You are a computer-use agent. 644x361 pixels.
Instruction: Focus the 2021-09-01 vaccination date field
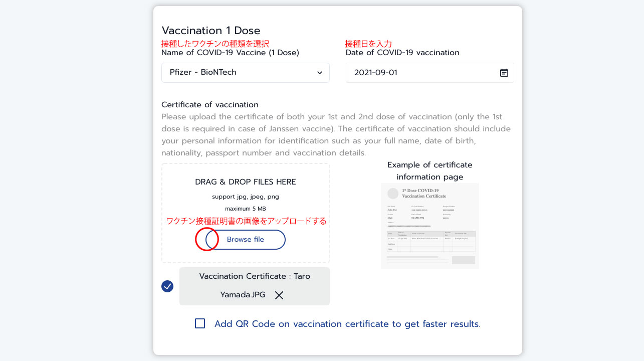pos(421,73)
